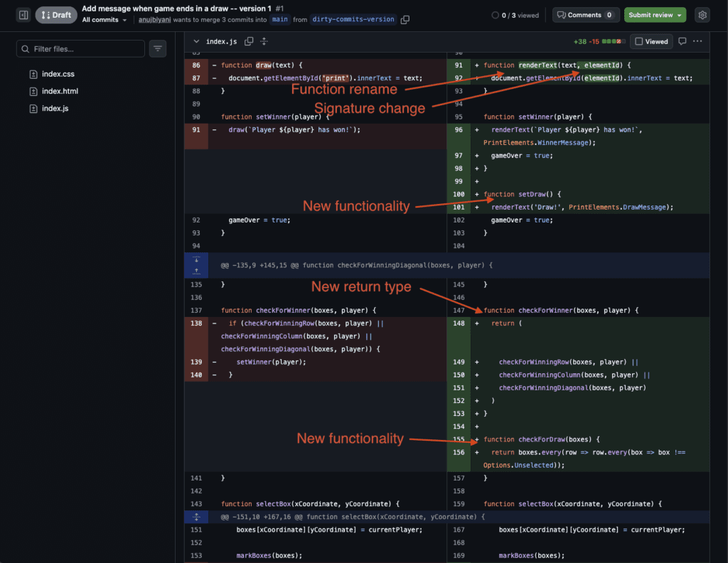Open the Submit review dropdown
728x563 pixels.
[x=655, y=15]
